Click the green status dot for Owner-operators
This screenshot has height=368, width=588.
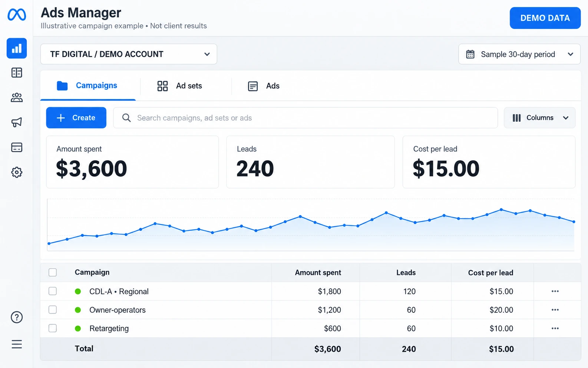click(78, 310)
